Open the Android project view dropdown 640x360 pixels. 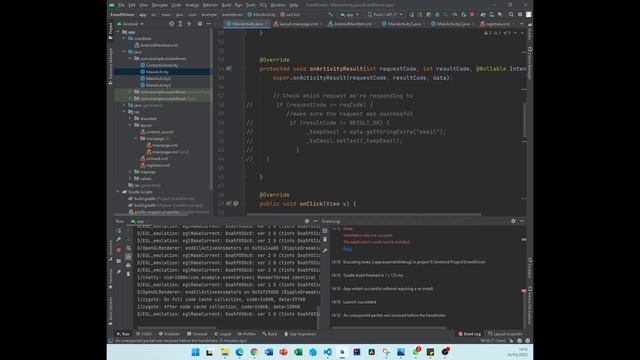click(x=131, y=24)
